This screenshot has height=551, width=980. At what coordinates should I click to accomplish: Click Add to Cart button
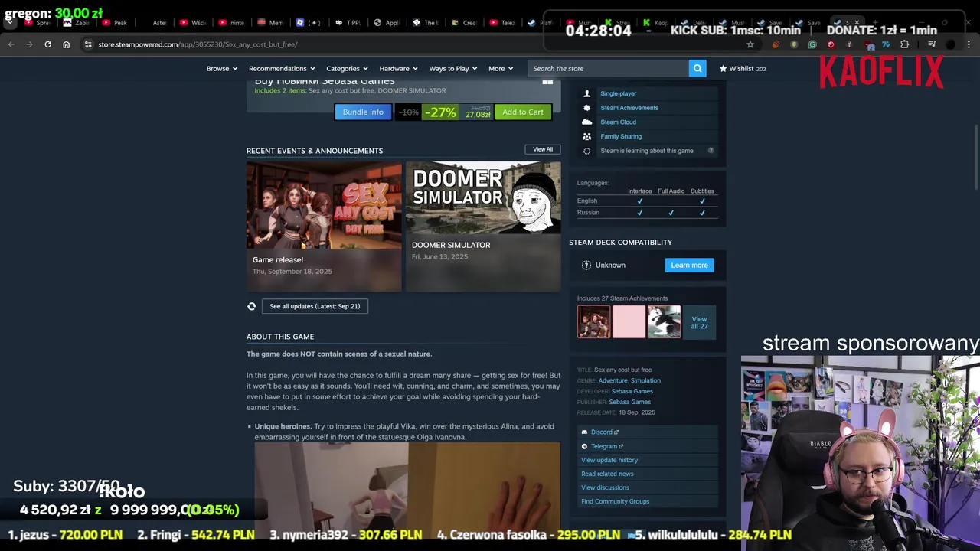(x=523, y=112)
